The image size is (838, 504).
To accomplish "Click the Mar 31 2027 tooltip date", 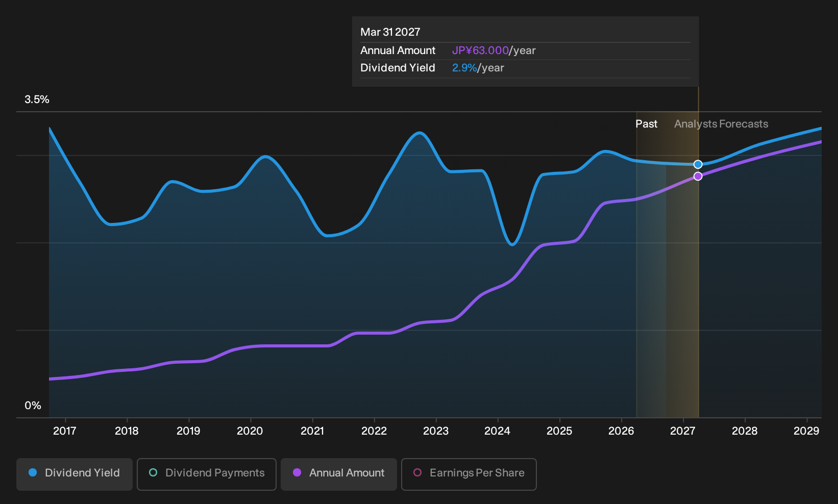I will pyautogui.click(x=390, y=32).
